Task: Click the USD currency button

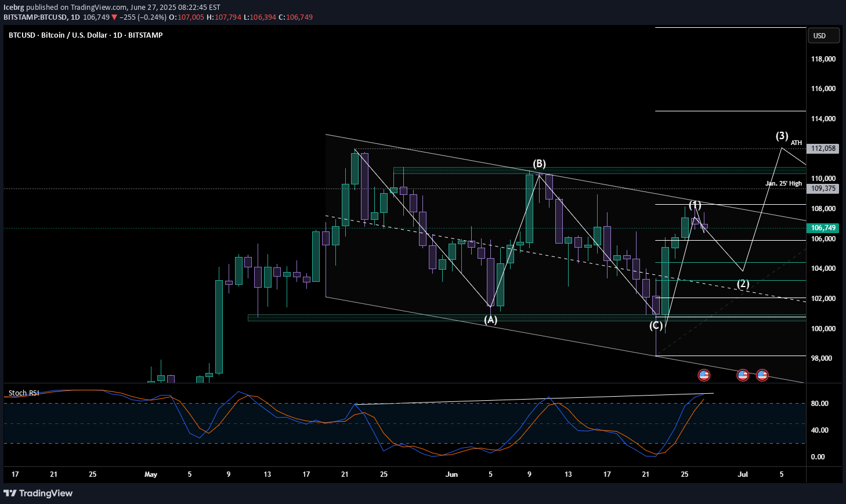Action: point(823,36)
